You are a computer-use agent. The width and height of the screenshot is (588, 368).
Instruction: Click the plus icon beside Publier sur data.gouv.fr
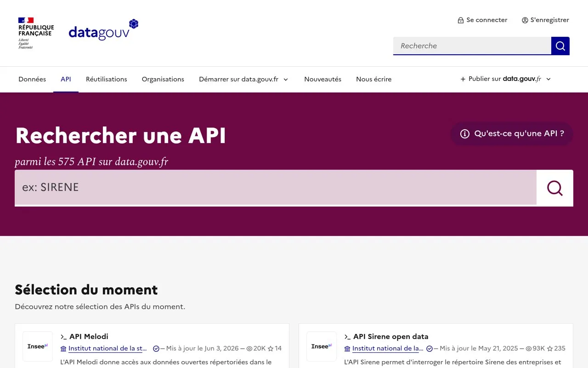[463, 79]
